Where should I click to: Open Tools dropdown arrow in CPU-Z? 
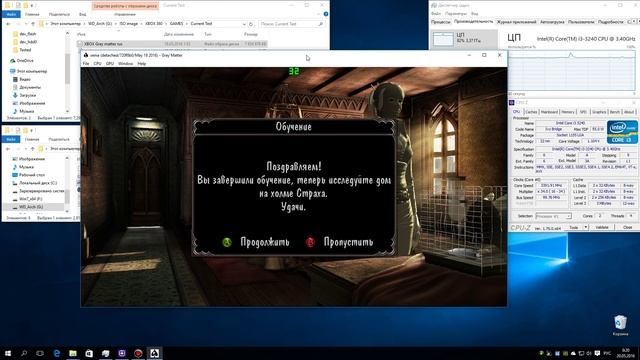pyautogui.click(x=585, y=227)
